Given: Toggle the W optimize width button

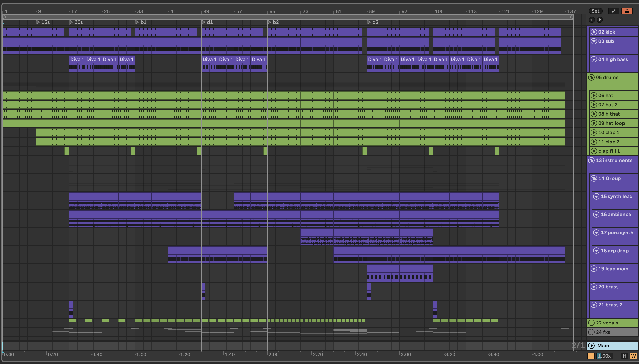Looking at the screenshot, I should tap(633, 356).
